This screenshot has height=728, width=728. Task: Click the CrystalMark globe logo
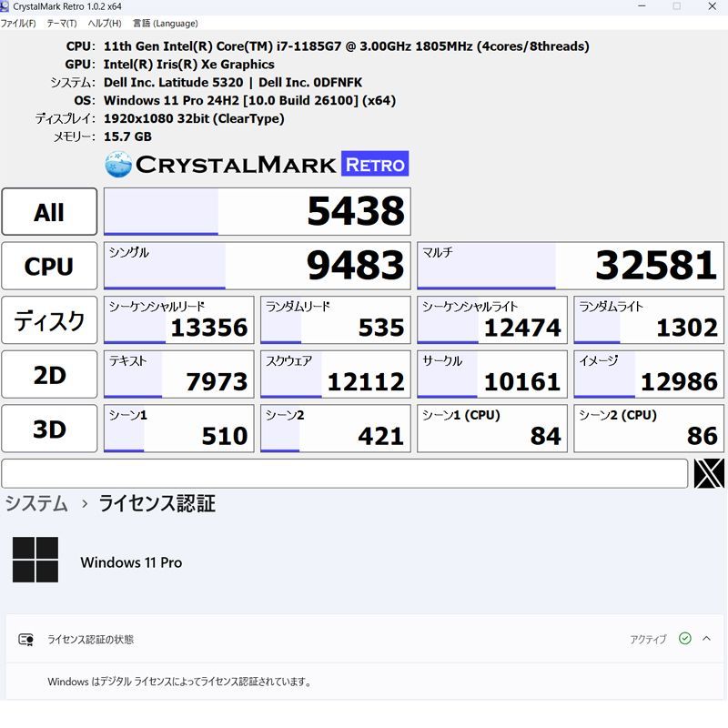click(116, 165)
